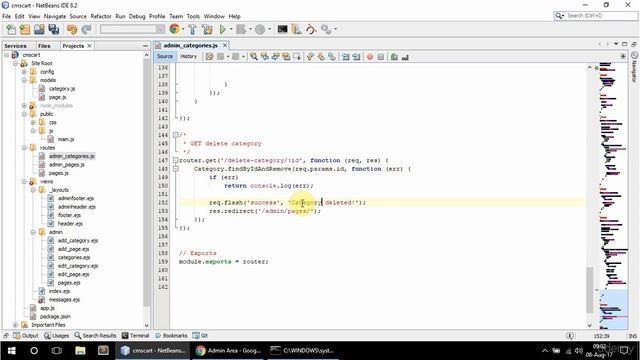Click Find Next Occurrence editor icon
The width and height of the screenshot is (640, 360).
(x=276, y=57)
